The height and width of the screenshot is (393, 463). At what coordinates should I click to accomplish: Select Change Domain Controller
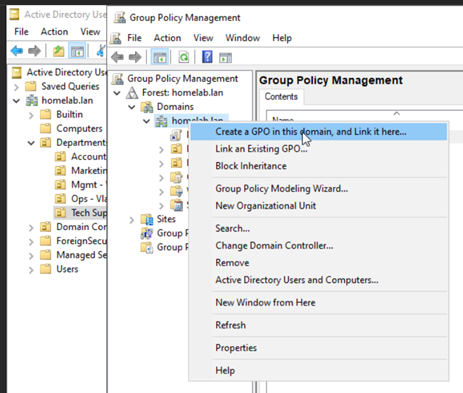(x=319, y=246)
